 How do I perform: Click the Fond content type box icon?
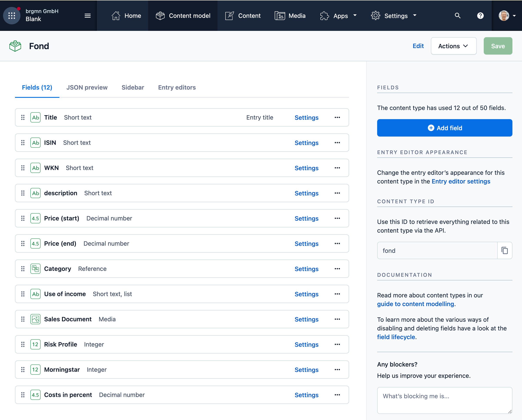(x=15, y=46)
